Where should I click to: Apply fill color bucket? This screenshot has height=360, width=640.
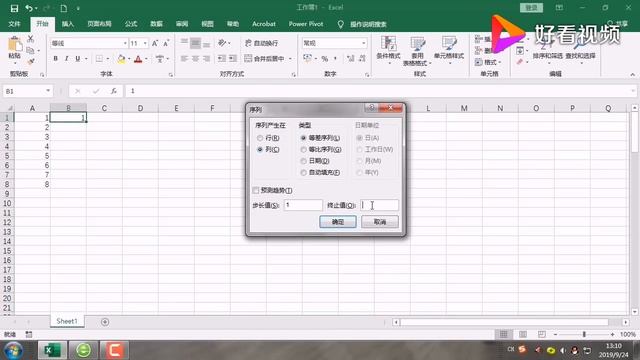click(121, 59)
